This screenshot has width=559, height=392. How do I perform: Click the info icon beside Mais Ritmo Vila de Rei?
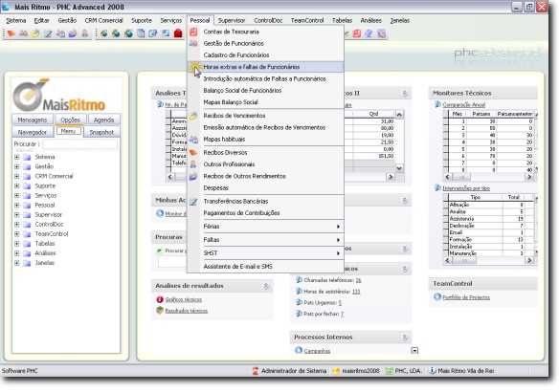pos(433,371)
